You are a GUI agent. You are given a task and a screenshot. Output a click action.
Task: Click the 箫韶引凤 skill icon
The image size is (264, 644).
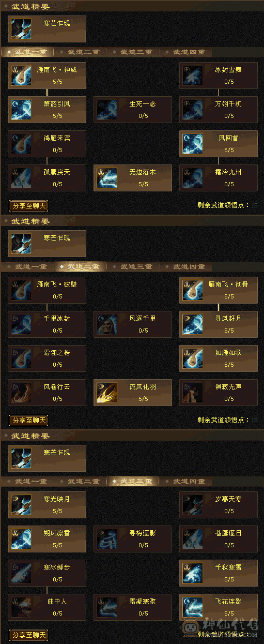pyautogui.click(x=21, y=109)
